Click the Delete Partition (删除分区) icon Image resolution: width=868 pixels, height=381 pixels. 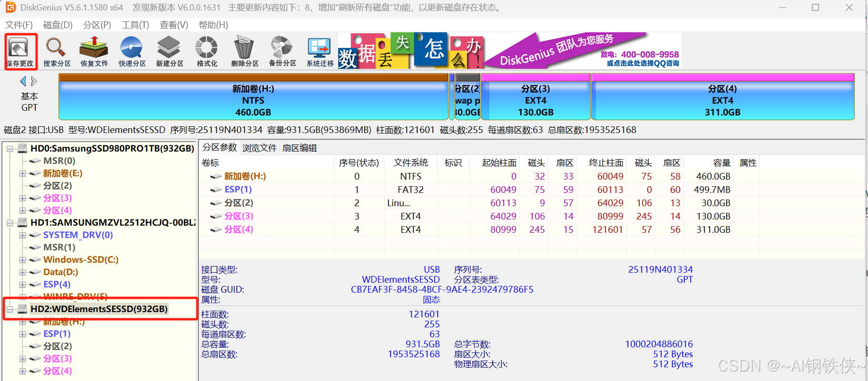click(x=244, y=51)
